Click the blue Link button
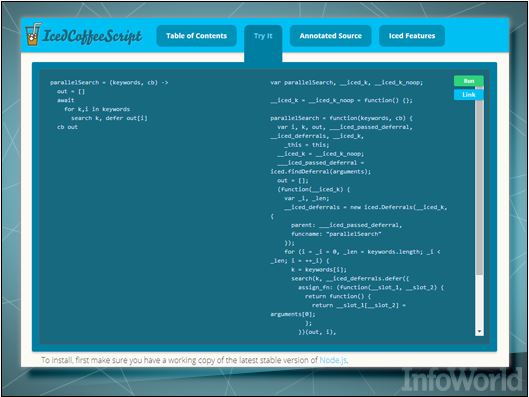Screen dimensions: 529x397 click(469, 95)
